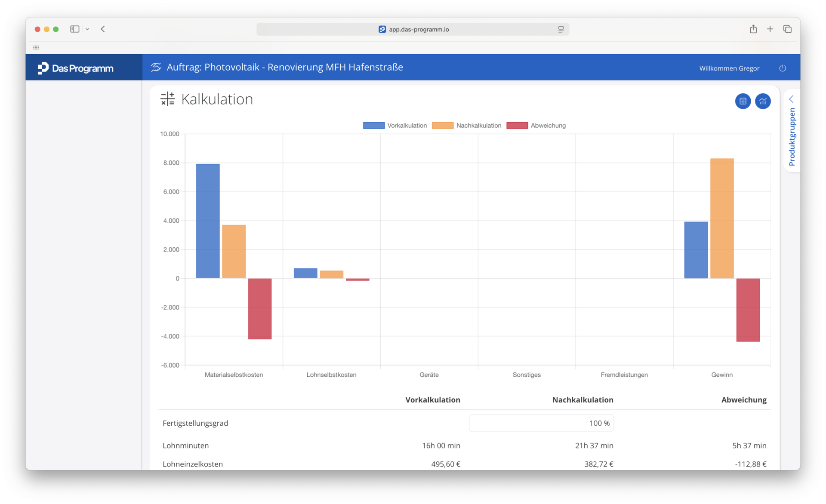Go back with the browser back chevron
Screen dimensions: 826x504
click(103, 29)
